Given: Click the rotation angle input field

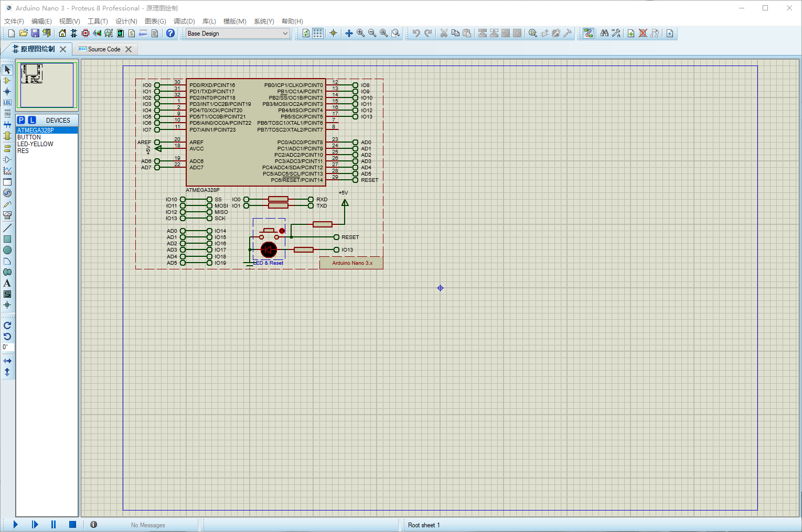Looking at the screenshot, I should [x=8, y=347].
